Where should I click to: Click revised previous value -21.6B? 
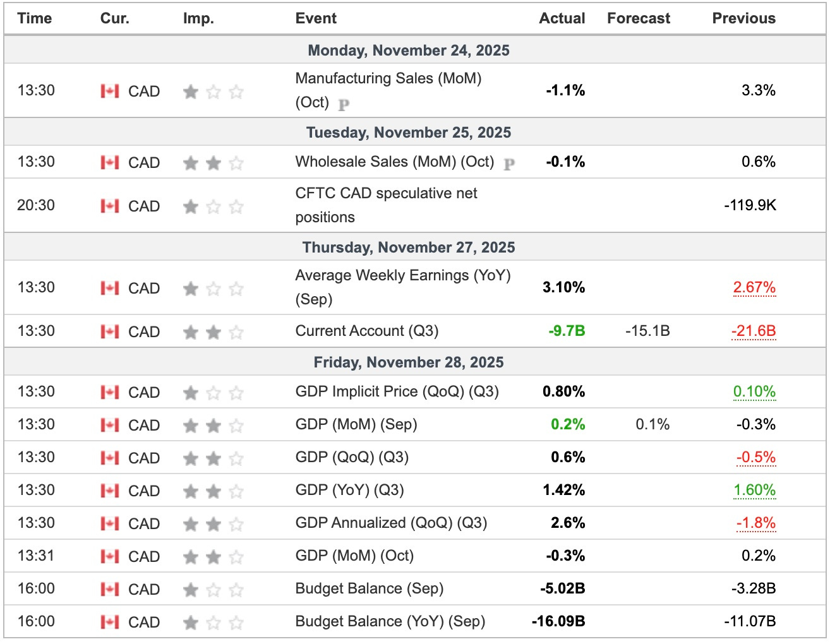tap(753, 331)
